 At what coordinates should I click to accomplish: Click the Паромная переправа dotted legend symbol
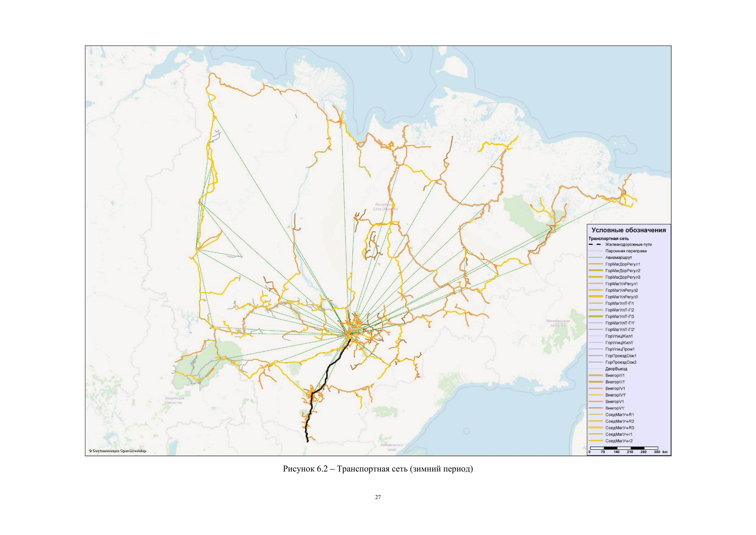[596, 251]
